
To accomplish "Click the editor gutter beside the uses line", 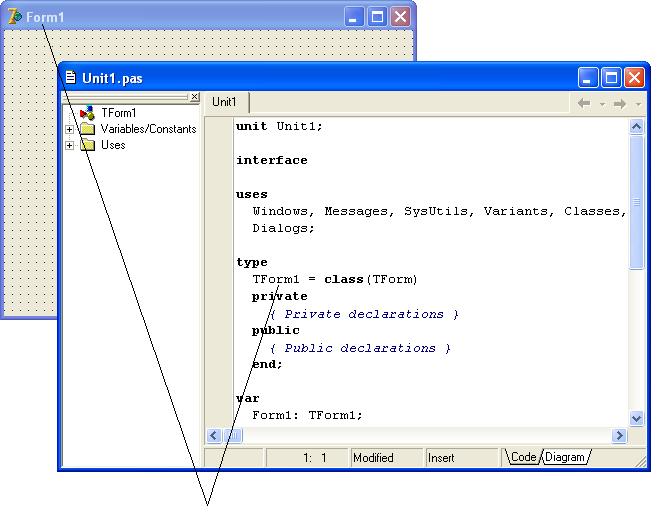I will (220, 194).
